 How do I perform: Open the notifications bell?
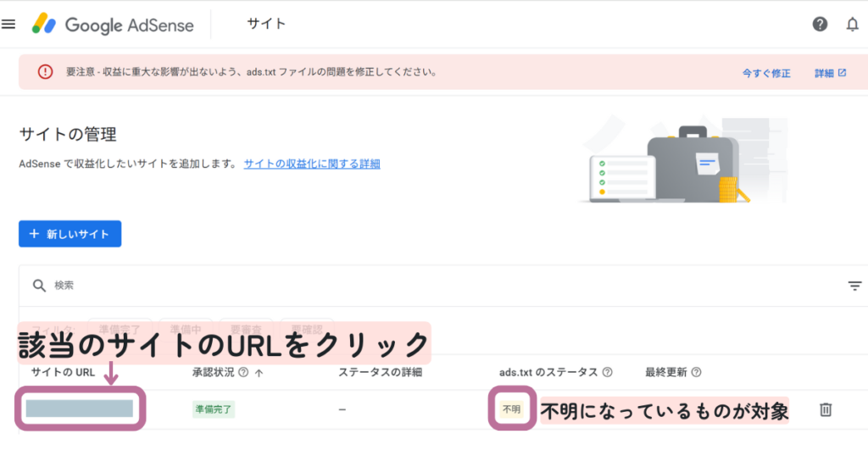click(852, 25)
